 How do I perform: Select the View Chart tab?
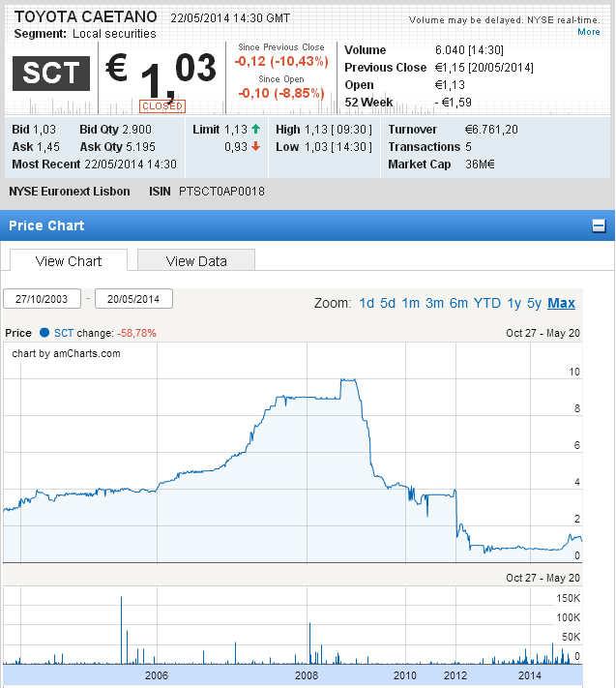pyautogui.click(x=69, y=261)
